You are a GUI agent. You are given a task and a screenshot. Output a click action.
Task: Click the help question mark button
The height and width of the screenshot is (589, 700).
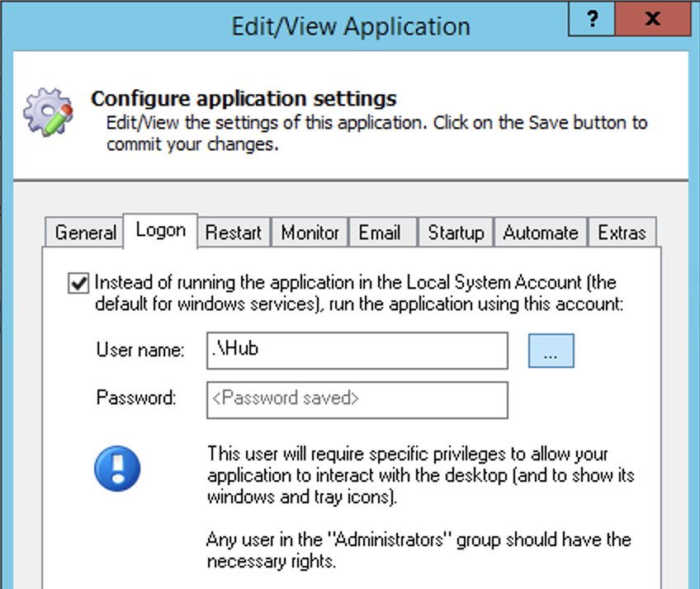point(592,19)
